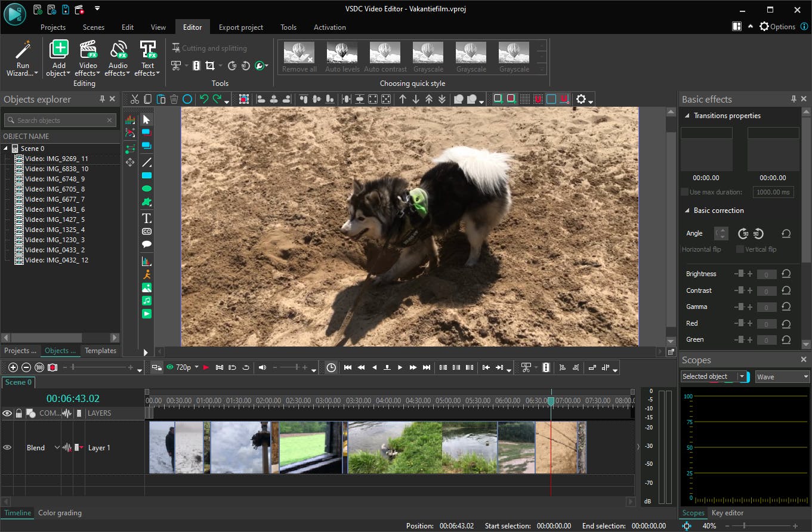Image resolution: width=812 pixels, height=532 pixels.
Task: Switch to the Color grading tab
Action: point(60,513)
